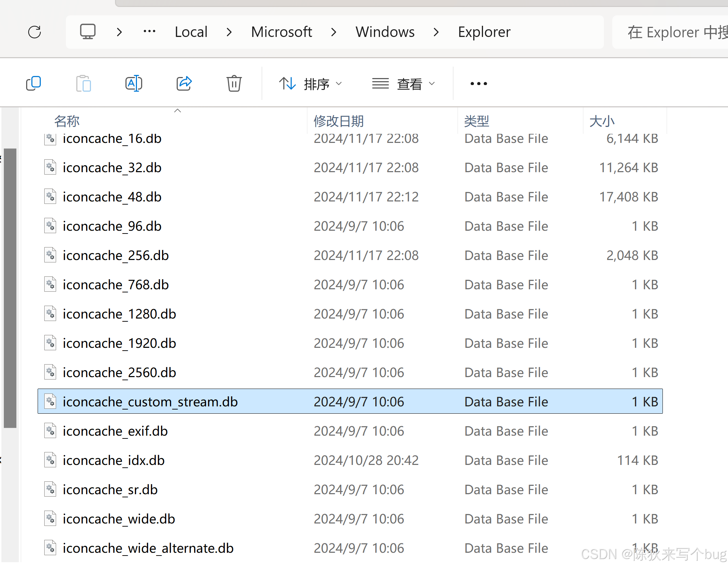This screenshot has width=728, height=566.
Task: Click chevron after Microsoft breadcrumb
Action: (334, 32)
